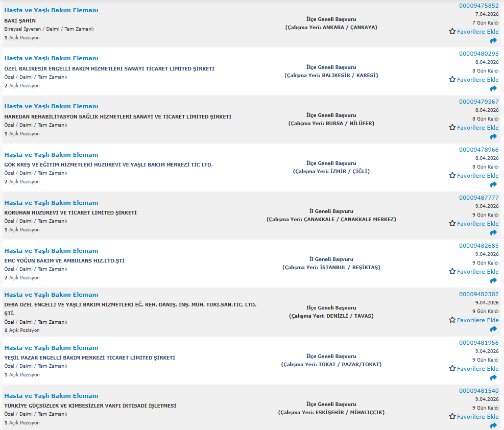Screen dimensions: 504x430
Task: Click job title above Koruhan Huzurevi
Action: click(x=51, y=203)
